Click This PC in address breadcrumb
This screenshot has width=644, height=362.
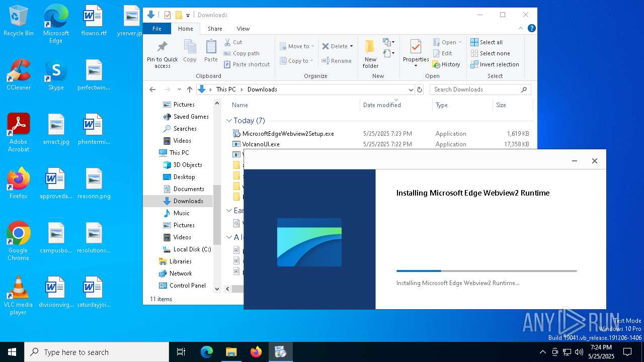[x=225, y=89]
